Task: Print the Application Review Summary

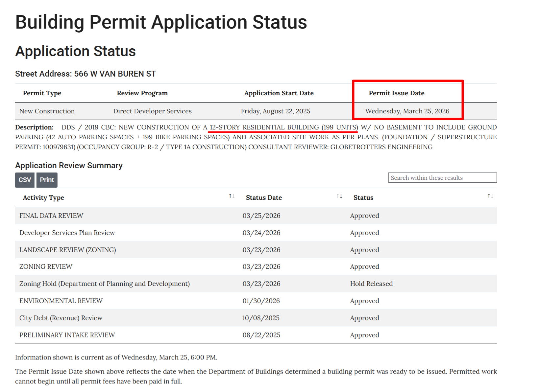Action: (x=47, y=180)
